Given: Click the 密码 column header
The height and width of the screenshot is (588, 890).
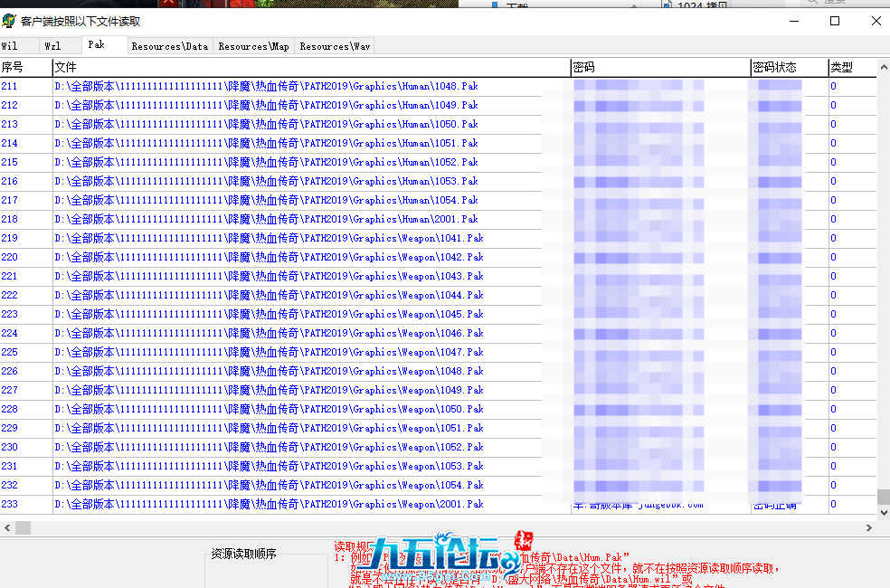Looking at the screenshot, I should tap(660, 68).
